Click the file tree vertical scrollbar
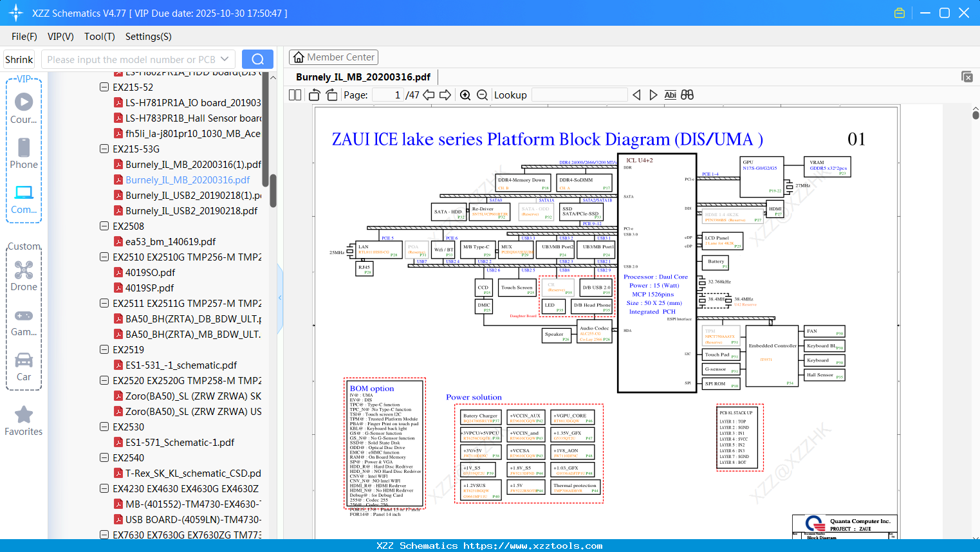 [x=273, y=191]
